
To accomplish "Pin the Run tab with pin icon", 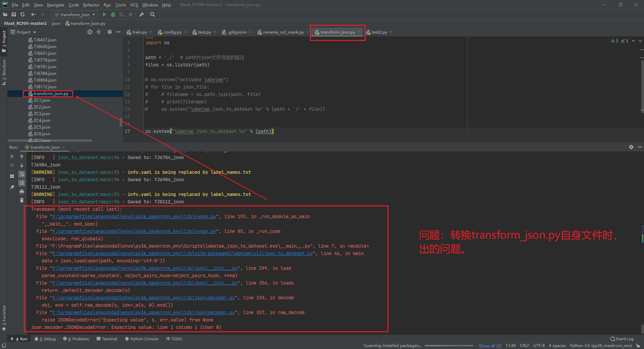I will (12, 187).
